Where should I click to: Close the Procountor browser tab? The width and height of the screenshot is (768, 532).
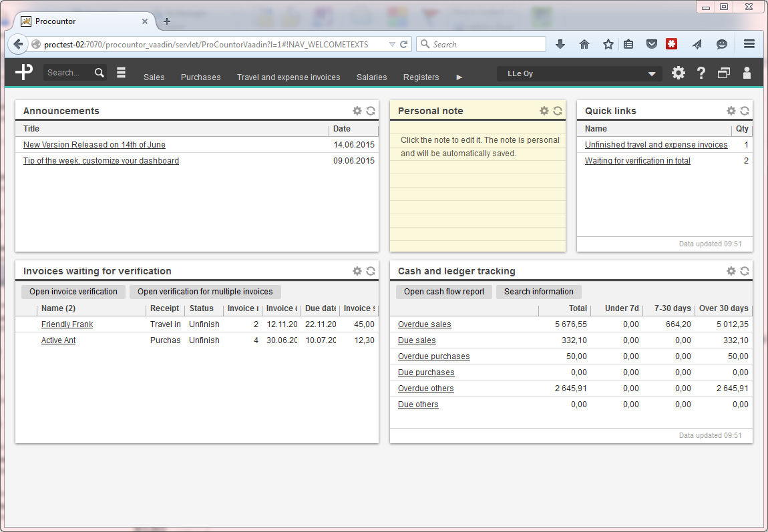145,21
